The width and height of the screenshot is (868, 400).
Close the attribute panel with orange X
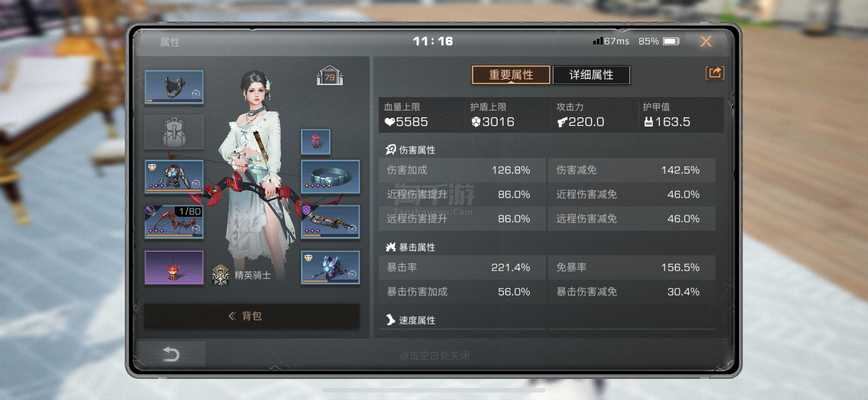tap(706, 42)
